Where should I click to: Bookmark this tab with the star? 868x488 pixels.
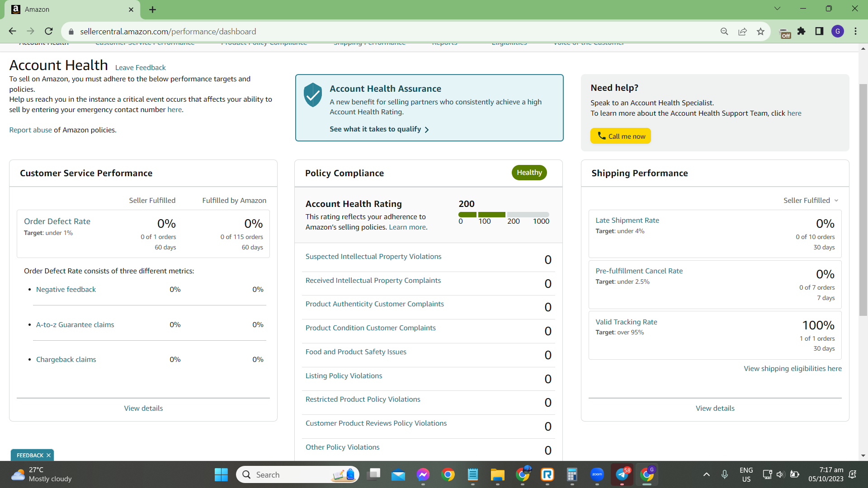click(x=760, y=31)
